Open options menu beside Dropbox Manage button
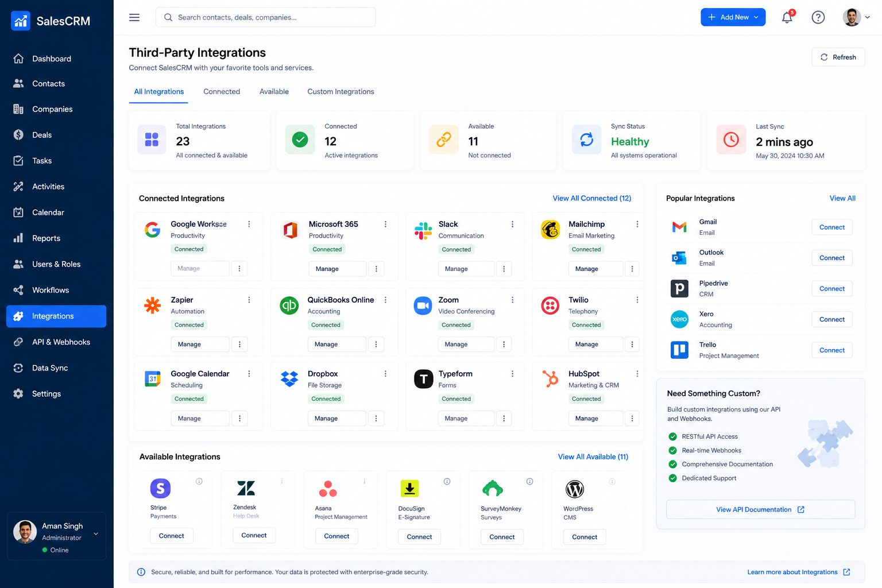Image resolution: width=882 pixels, height=588 pixels. click(x=376, y=419)
